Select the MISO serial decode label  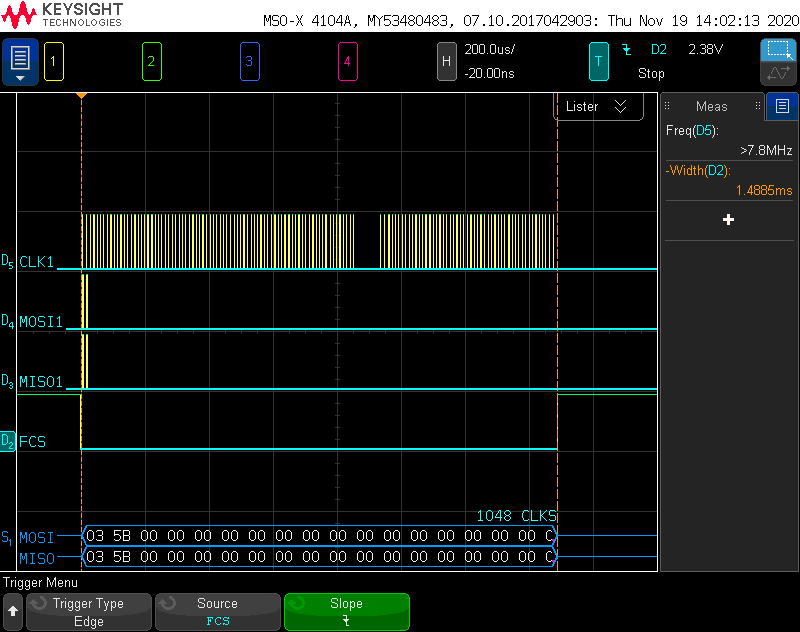pyautogui.click(x=37, y=559)
